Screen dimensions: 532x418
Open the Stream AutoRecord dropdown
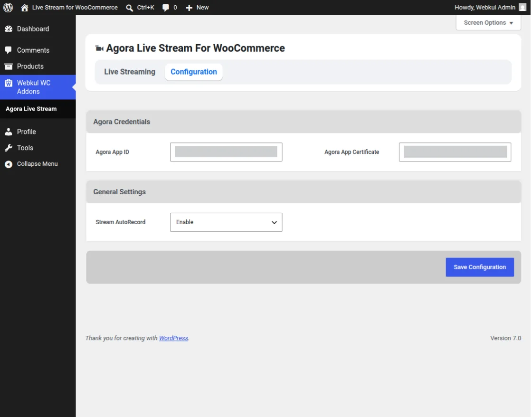226,222
